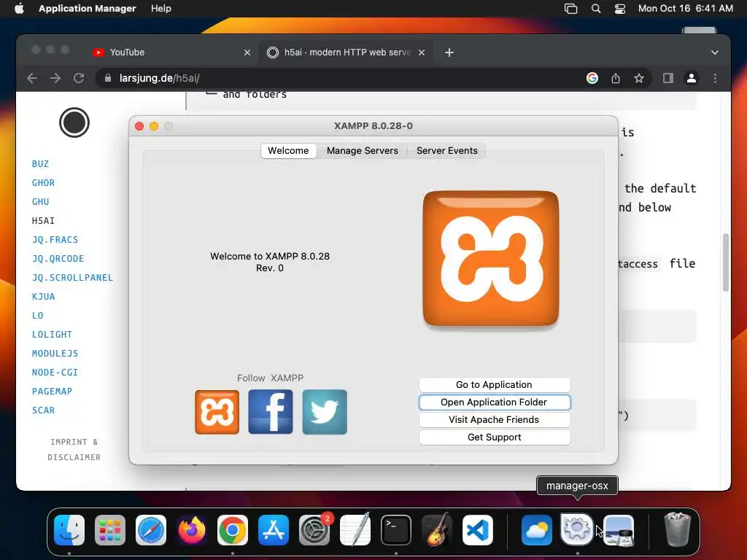Open Control Center in menu bar
Viewport: 747px width, 560px height.
620,9
